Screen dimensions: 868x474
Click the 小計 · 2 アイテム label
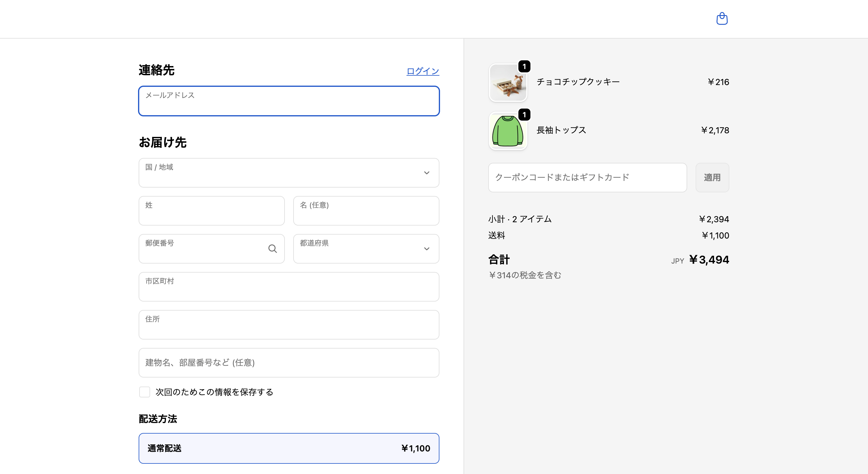point(520,219)
